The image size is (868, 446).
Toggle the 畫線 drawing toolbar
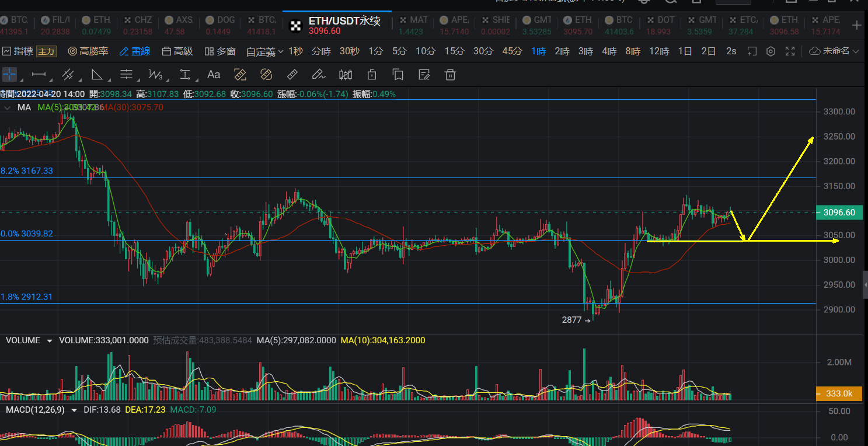click(x=135, y=51)
